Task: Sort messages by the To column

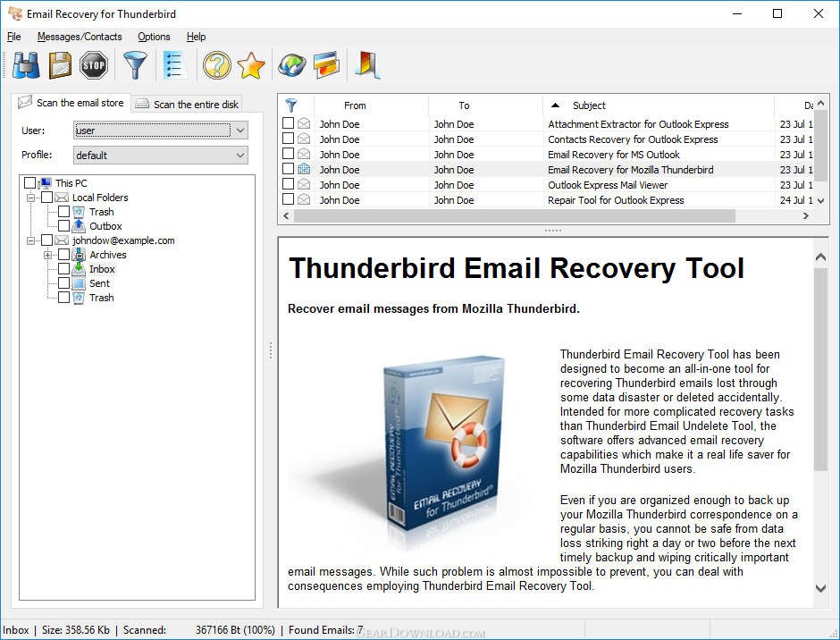Action: 485,105
